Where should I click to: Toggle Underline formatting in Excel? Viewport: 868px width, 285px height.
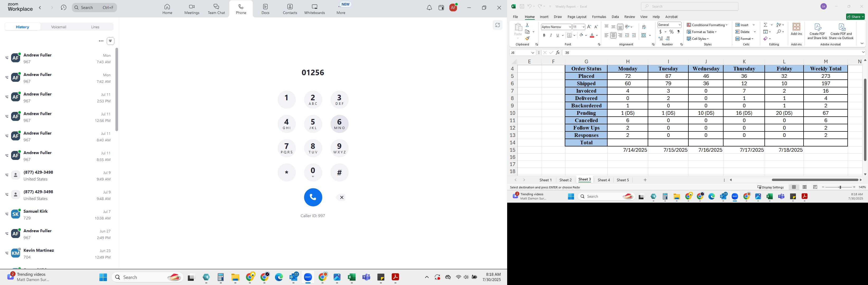[558, 35]
